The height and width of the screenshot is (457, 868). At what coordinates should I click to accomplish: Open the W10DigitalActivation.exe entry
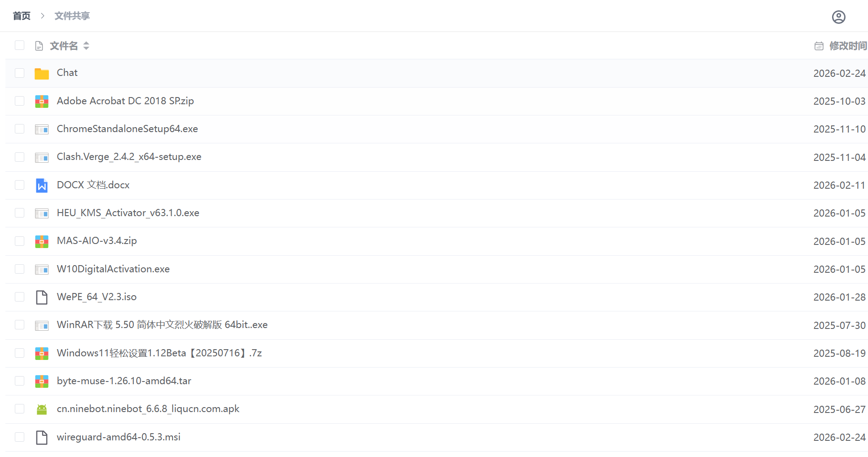pyautogui.click(x=113, y=269)
